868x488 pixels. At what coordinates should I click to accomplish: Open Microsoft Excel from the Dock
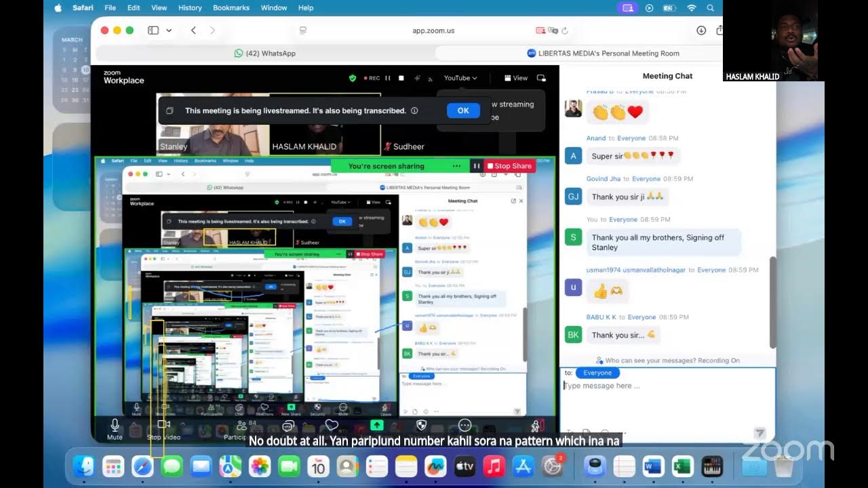pos(682,466)
